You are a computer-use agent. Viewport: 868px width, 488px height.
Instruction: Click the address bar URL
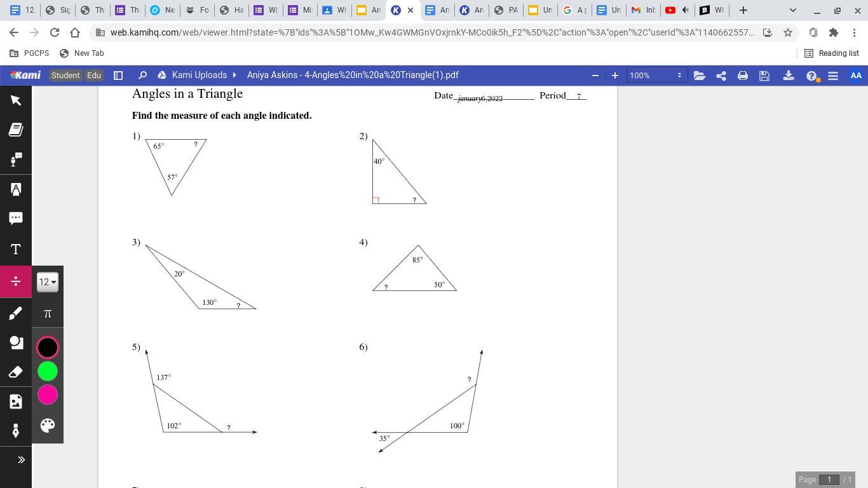(432, 32)
